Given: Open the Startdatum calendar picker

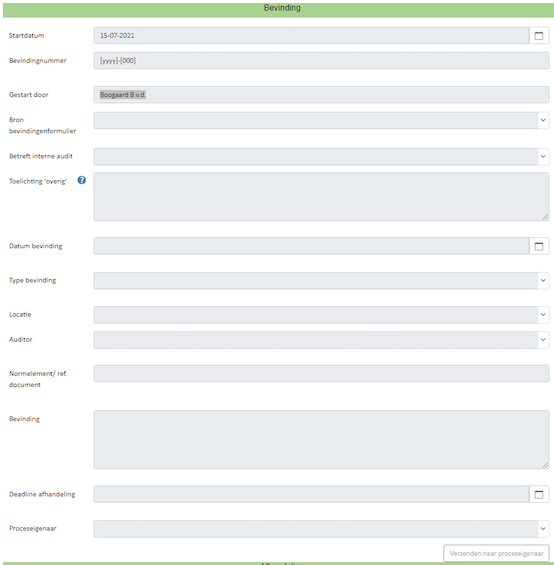Looking at the screenshot, I should click(539, 36).
